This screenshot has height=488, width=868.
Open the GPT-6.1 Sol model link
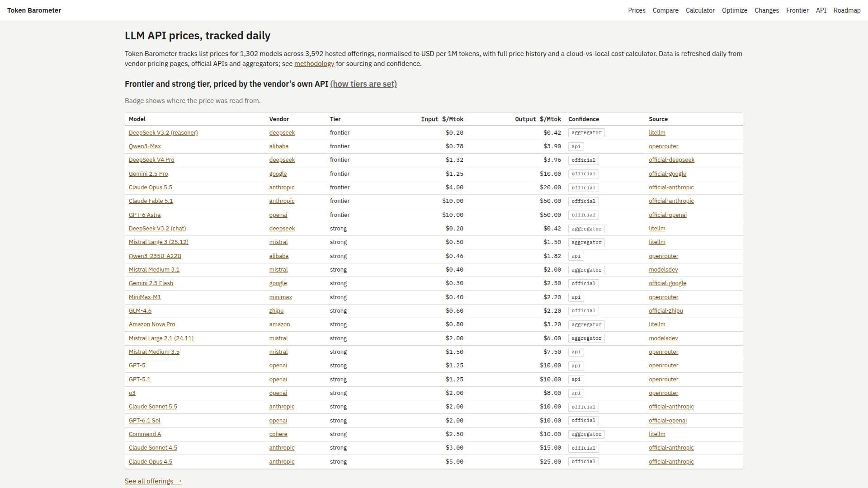click(x=145, y=421)
